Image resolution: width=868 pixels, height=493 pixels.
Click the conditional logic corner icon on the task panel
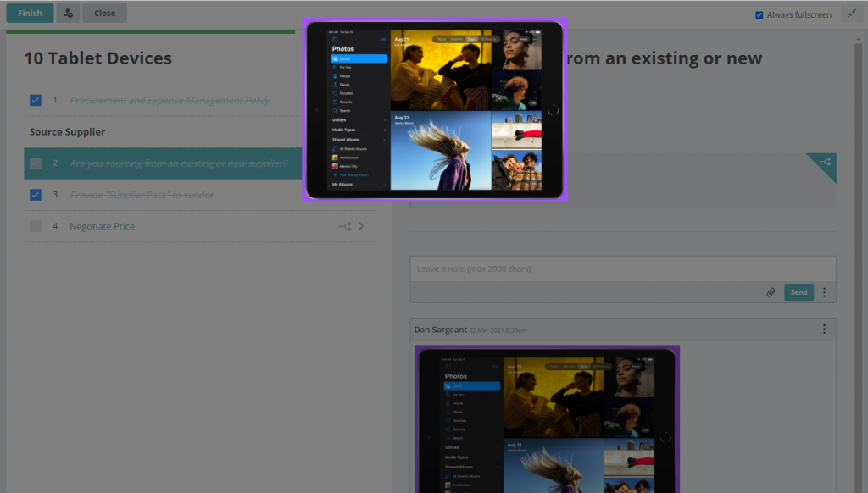(x=826, y=163)
